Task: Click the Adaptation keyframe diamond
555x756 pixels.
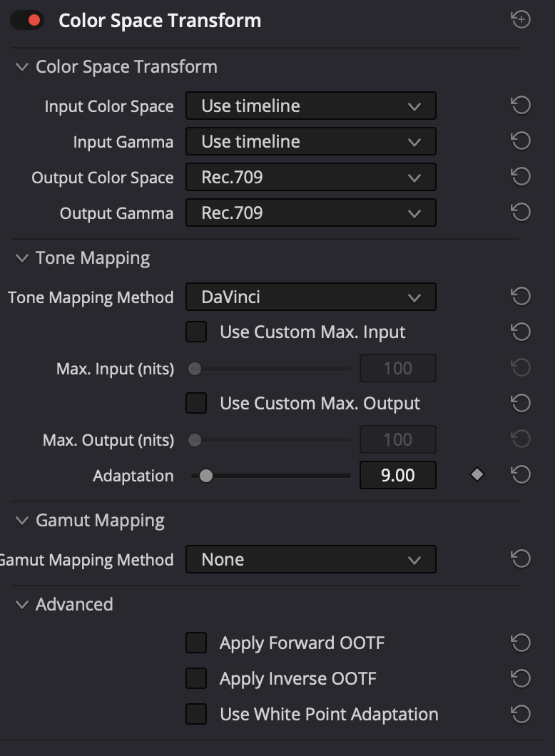Action: pos(477,474)
